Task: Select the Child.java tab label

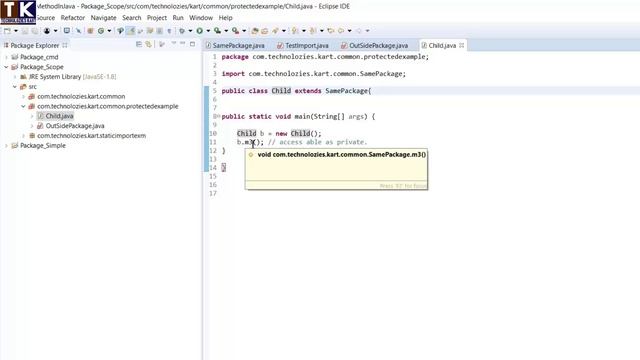Action: (442, 45)
